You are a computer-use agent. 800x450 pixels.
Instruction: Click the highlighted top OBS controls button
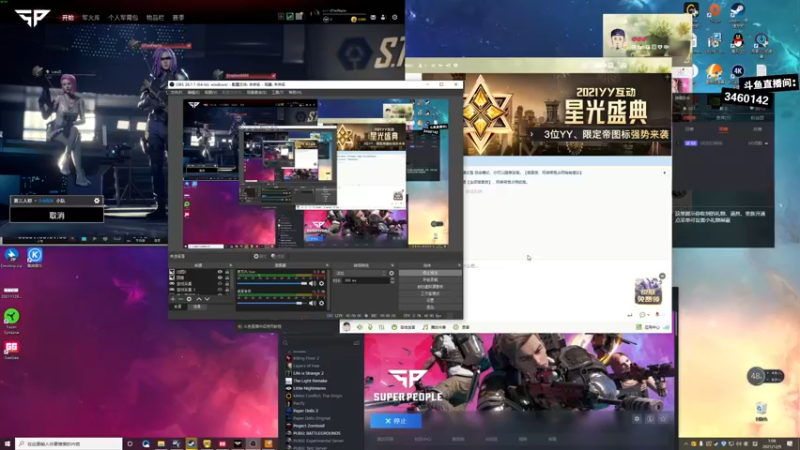point(430,273)
